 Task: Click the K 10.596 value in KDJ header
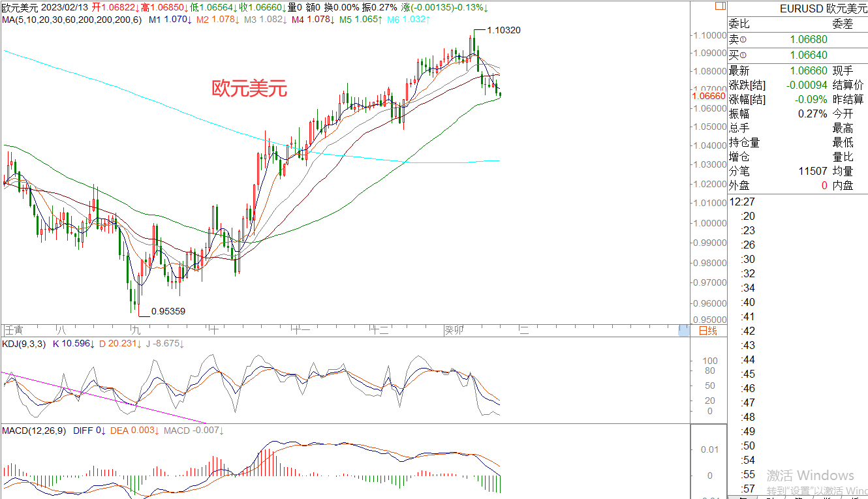(74, 344)
